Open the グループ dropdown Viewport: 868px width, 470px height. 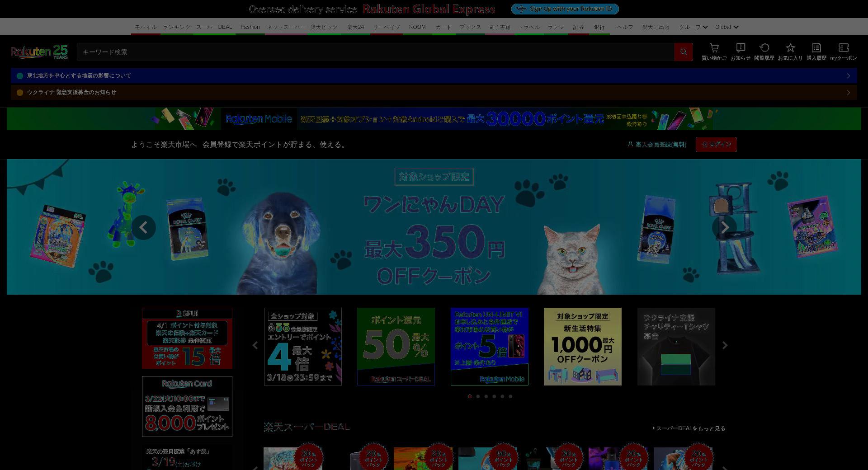(693, 27)
